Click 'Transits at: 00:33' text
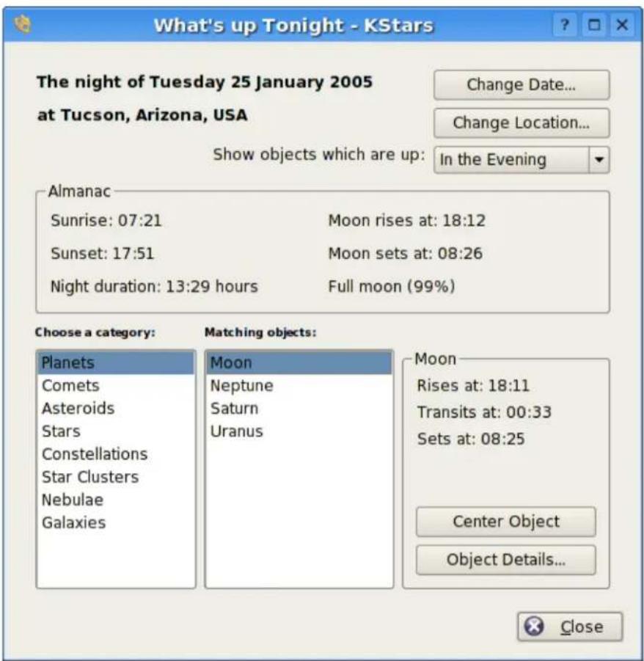Image resolution: width=644 pixels, height=661 pixels. click(x=484, y=412)
